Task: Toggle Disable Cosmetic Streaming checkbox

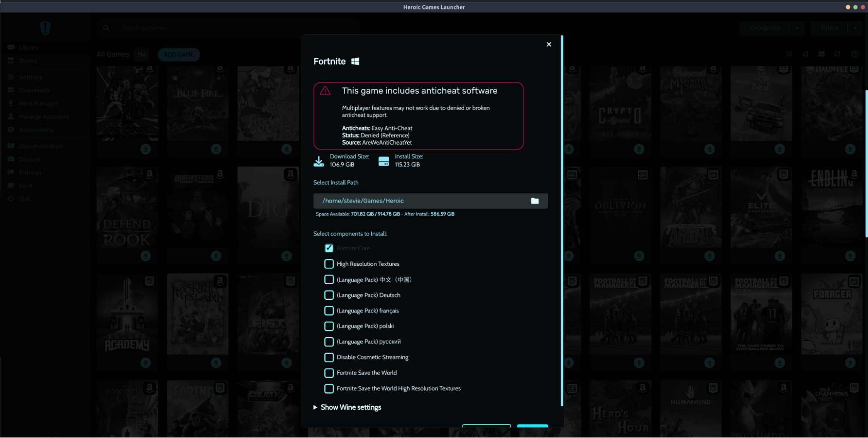Action: pyautogui.click(x=329, y=357)
